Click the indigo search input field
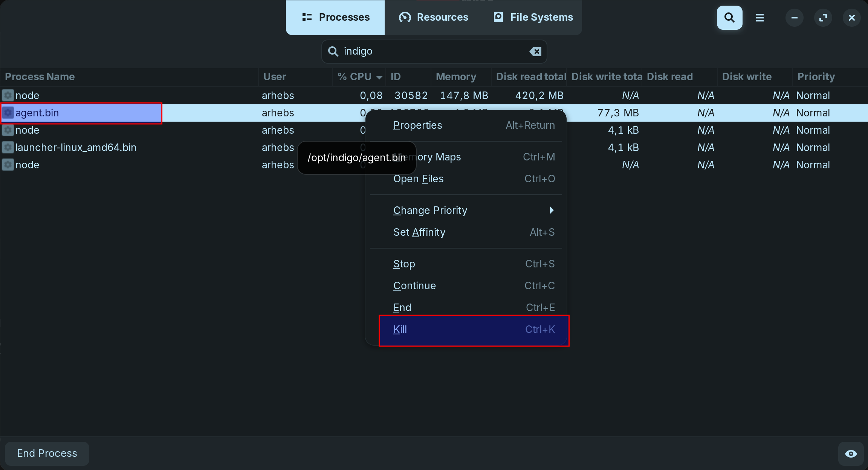This screenshot has width=868, height=470. [434, 51]
